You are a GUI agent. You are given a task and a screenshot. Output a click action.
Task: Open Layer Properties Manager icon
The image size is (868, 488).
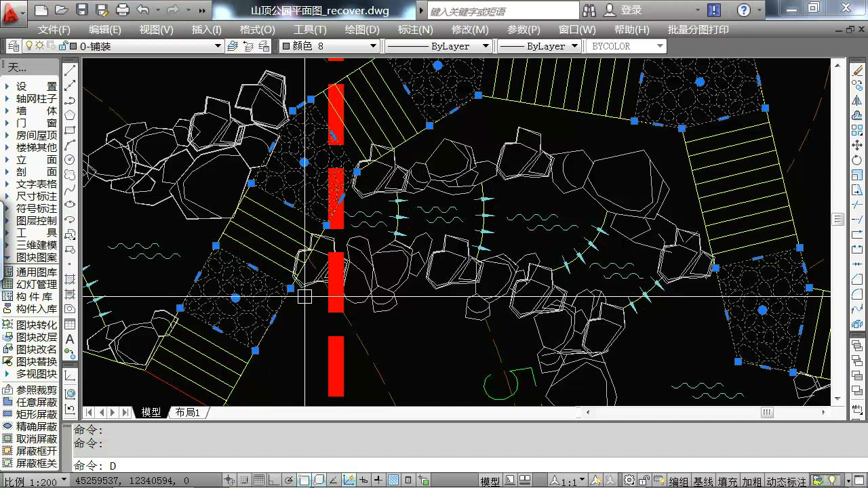tap(14, 46)
